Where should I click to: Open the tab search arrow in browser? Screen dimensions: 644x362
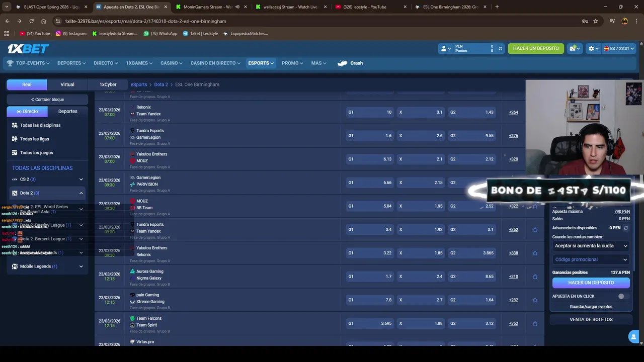tap(7, 7)
